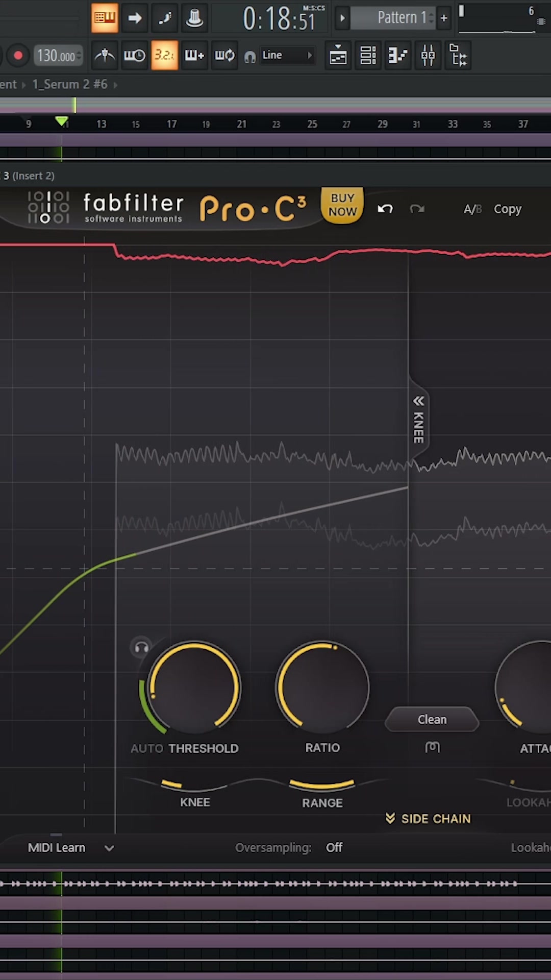Click the 3 (Insert 2) mixer title
The width and height of the screenshot is (551, 980).
click(x=29, y=176)
